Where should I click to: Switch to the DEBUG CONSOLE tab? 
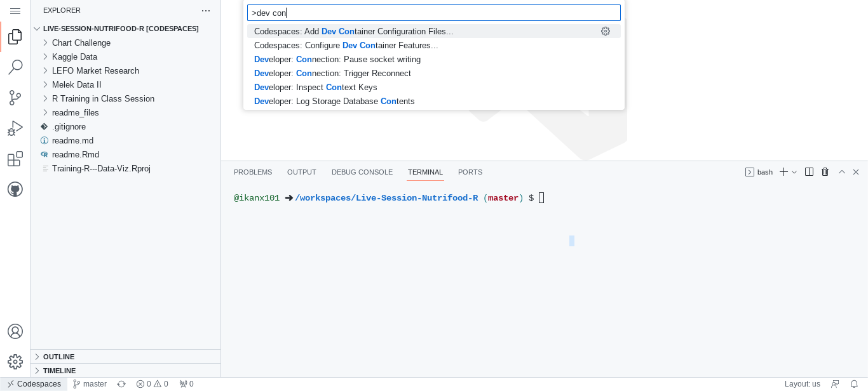pos(362,172)
